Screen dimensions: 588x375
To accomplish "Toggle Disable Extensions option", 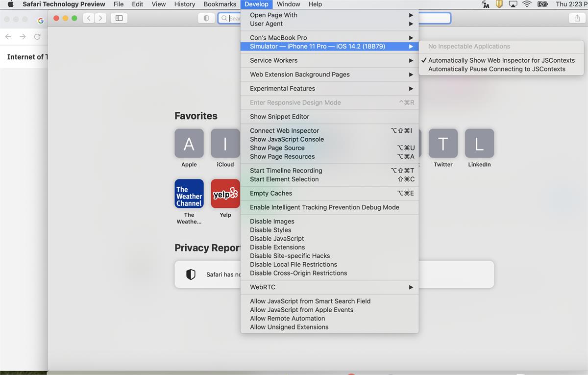I will point(330,247).
